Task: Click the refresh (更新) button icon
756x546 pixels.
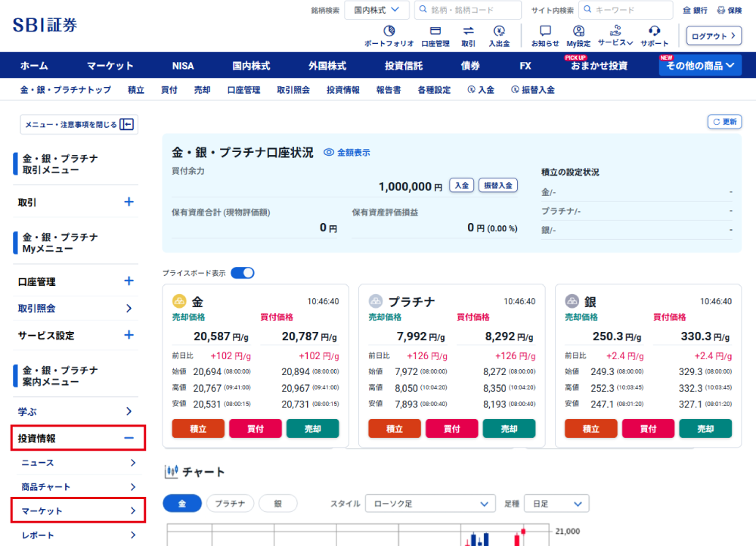Action: click(724, 122)
